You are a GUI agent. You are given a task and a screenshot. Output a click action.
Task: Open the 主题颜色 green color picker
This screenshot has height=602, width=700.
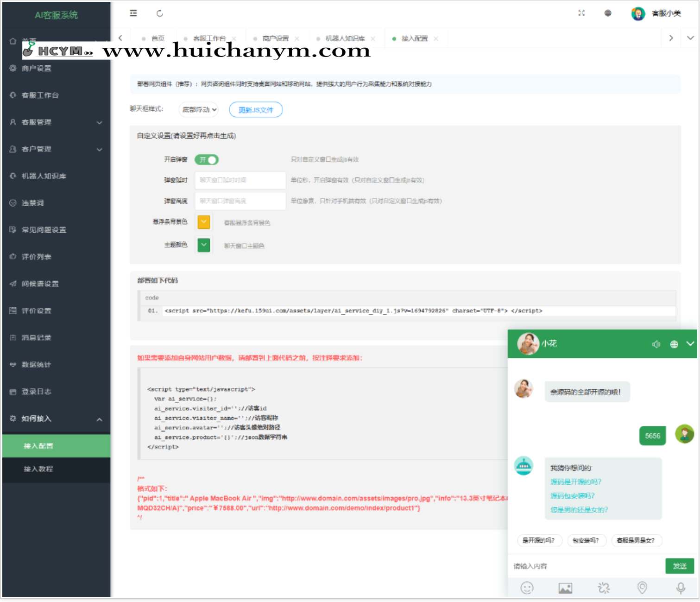(204, 245)
